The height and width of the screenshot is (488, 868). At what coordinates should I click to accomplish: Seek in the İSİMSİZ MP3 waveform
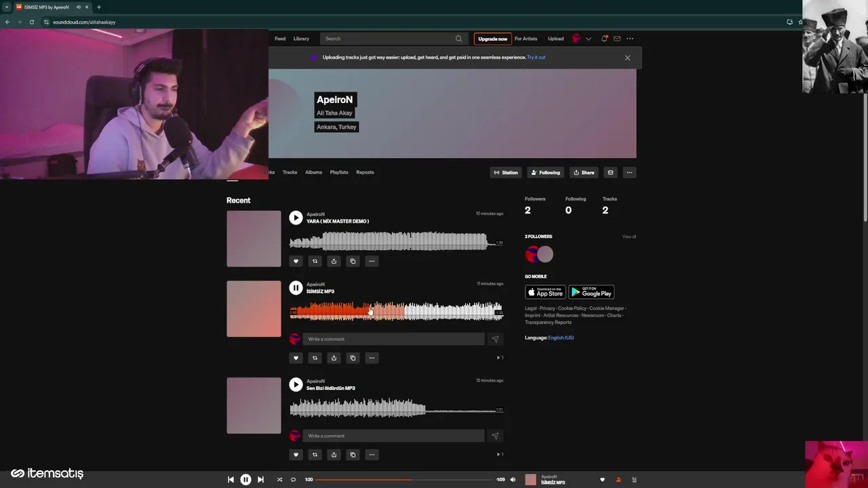[x=396, y=312]
